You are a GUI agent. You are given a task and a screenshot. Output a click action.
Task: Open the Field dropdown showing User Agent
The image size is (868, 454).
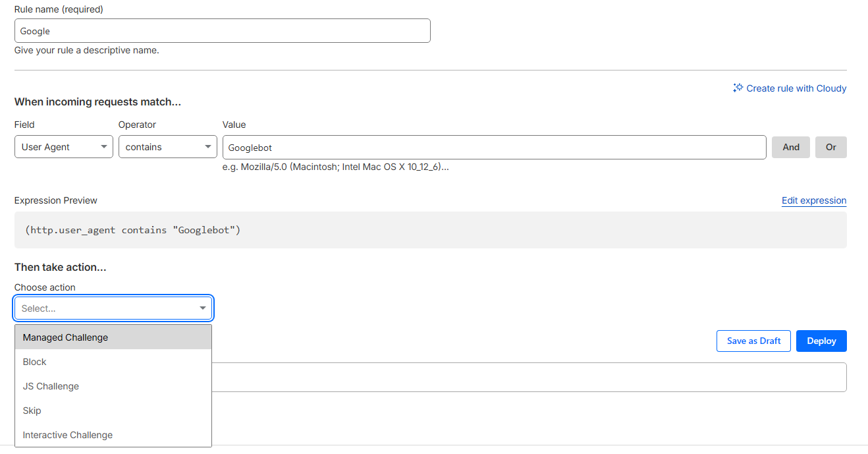pos(64,147)
